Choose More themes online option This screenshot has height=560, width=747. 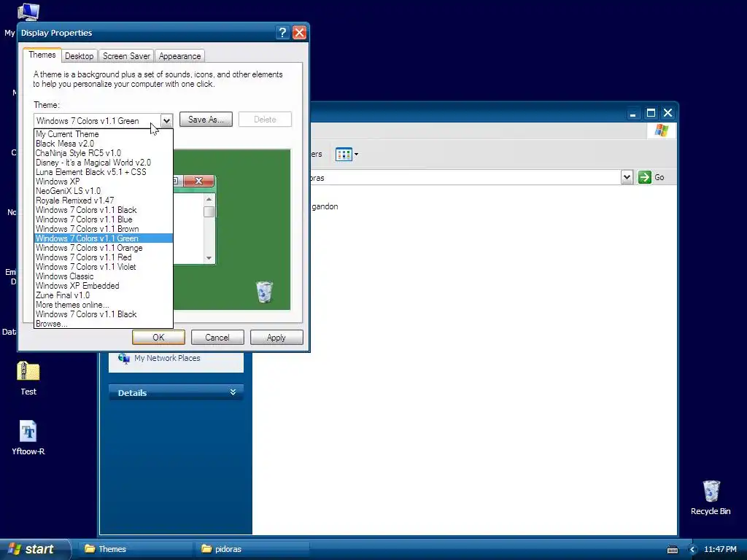104,306
